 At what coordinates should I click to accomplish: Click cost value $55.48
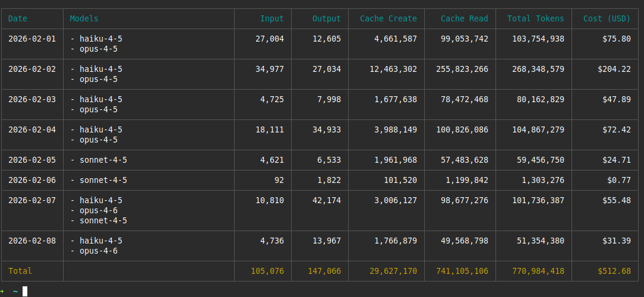point(617,200)
